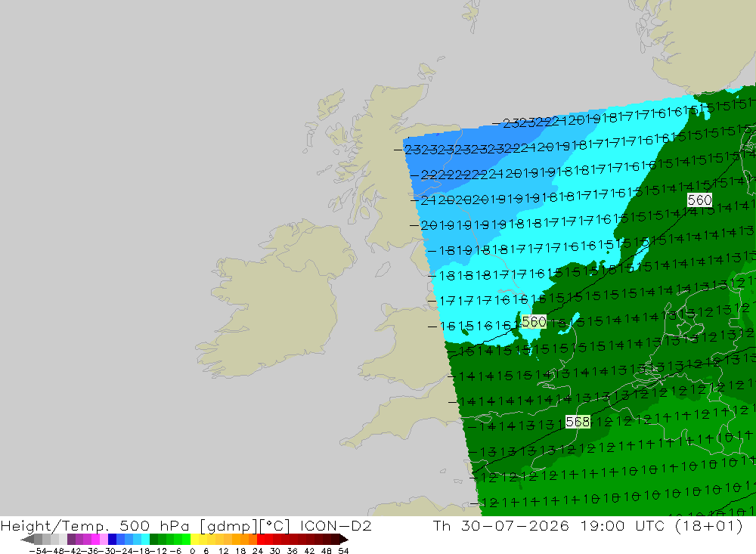
Task: Click the '42' scale value
Action: 309,551
